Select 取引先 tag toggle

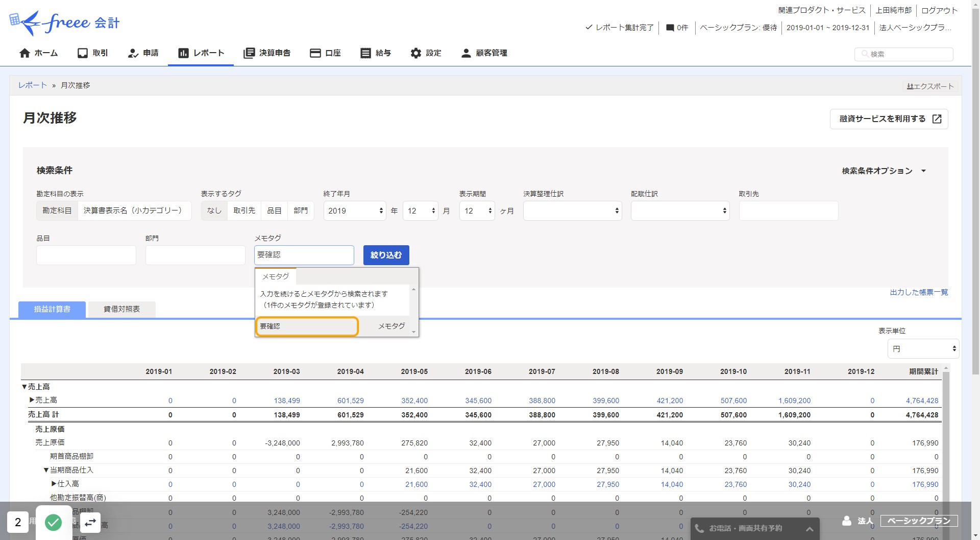point(244,210)
